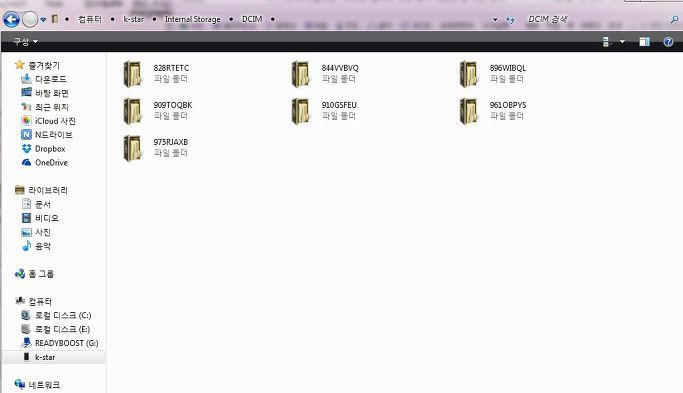Go to 컴퓨터 in the address breadcrumb
Image resolution: width=683 pixels, height=393 pixels.
tap(90, 19)
